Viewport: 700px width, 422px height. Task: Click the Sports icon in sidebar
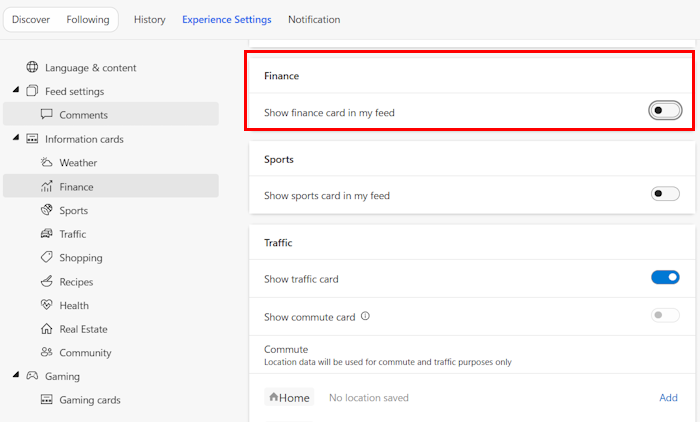(46, 210)
